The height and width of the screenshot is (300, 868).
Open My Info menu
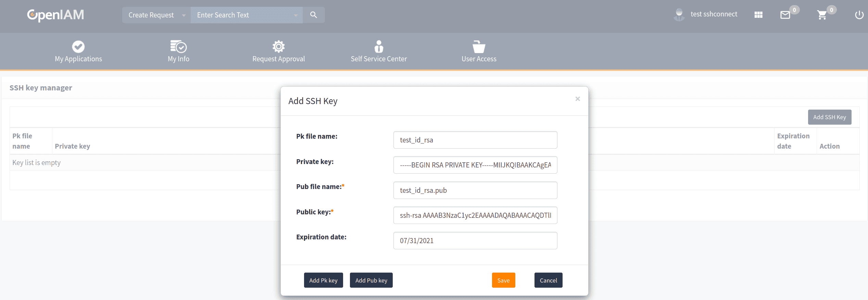tap(178, 51)
